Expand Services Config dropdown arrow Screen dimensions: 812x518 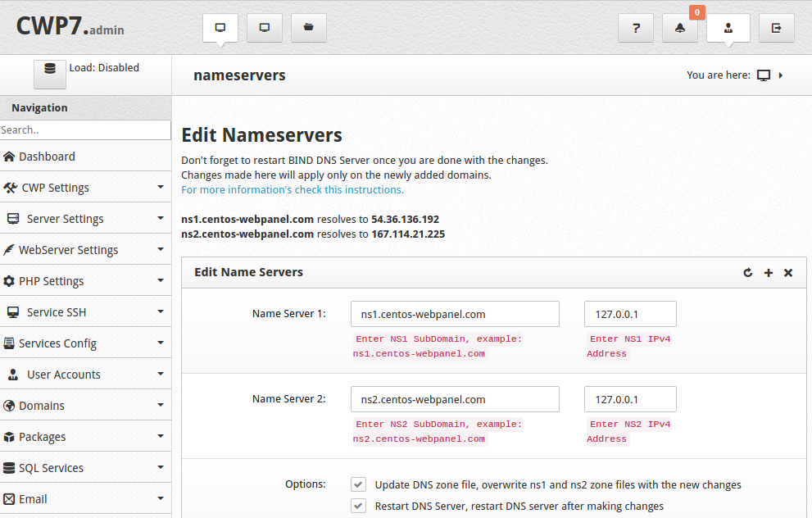click(x=161, y=343)
